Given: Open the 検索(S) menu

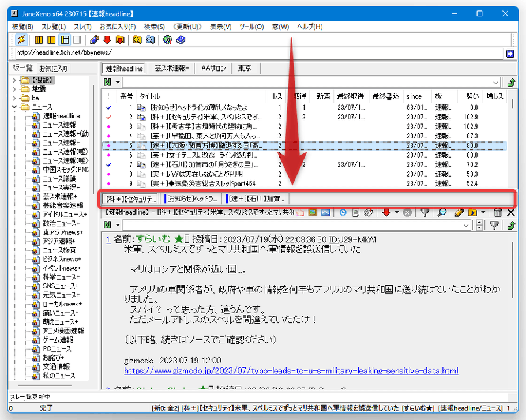Looking at the screenshot, I should point(155,27).
